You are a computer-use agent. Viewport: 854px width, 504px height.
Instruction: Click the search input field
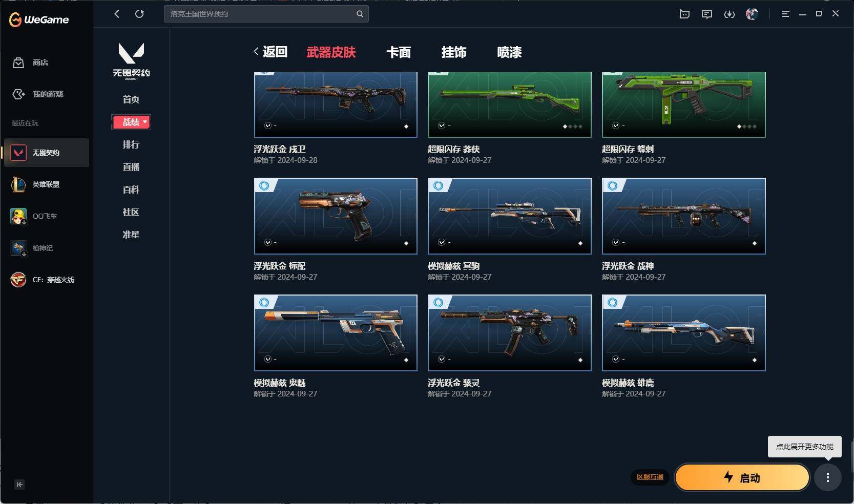tap(261, 14)
